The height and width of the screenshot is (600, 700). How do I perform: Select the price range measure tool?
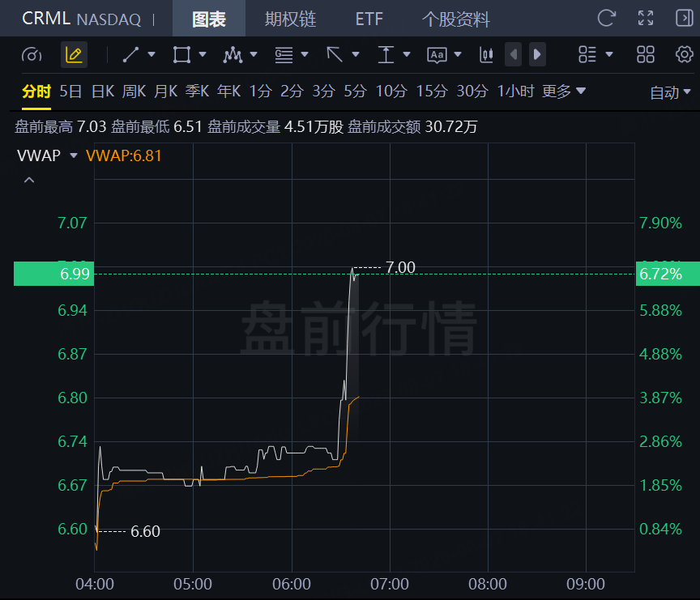click(x=386, y=55)
